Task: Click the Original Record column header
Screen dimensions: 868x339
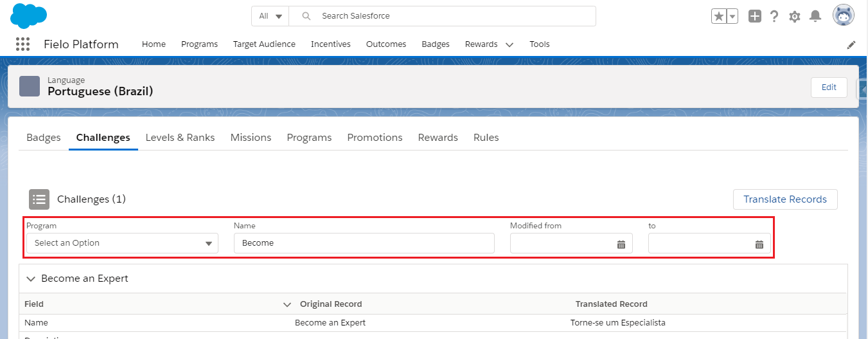Action: point(331,304)
